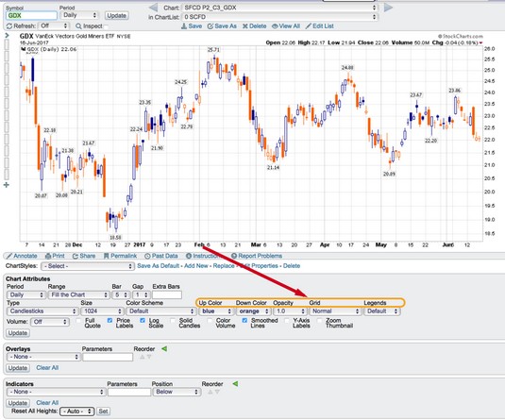The width and height of the screenshot is (505, 420).
Task: Click Add New chart style link
Action: (x=196, y=266)
